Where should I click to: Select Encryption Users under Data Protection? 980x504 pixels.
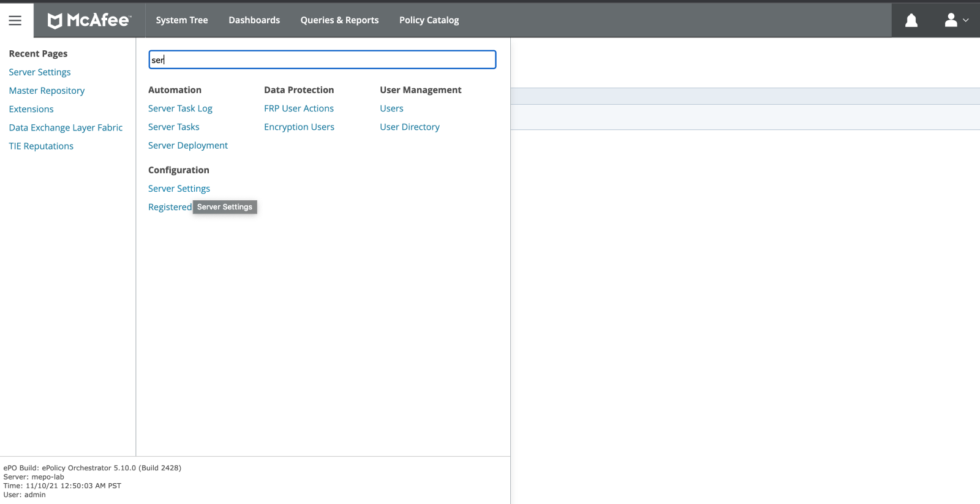[x=299, y=127]
